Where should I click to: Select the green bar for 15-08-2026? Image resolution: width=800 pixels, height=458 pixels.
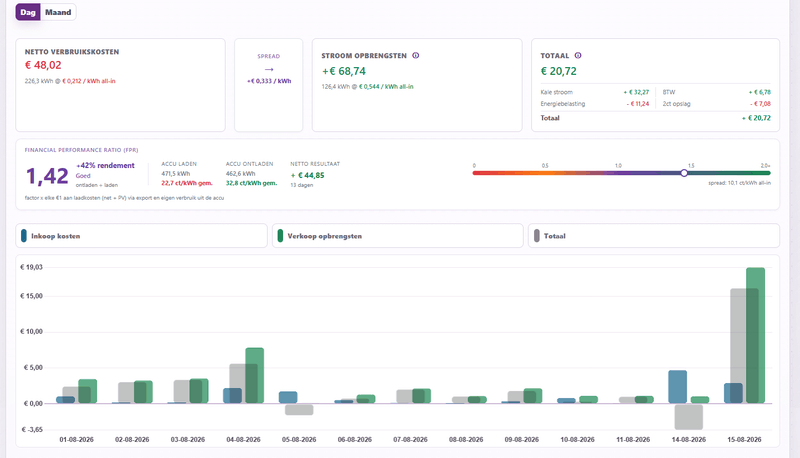(x=756, y=335)
